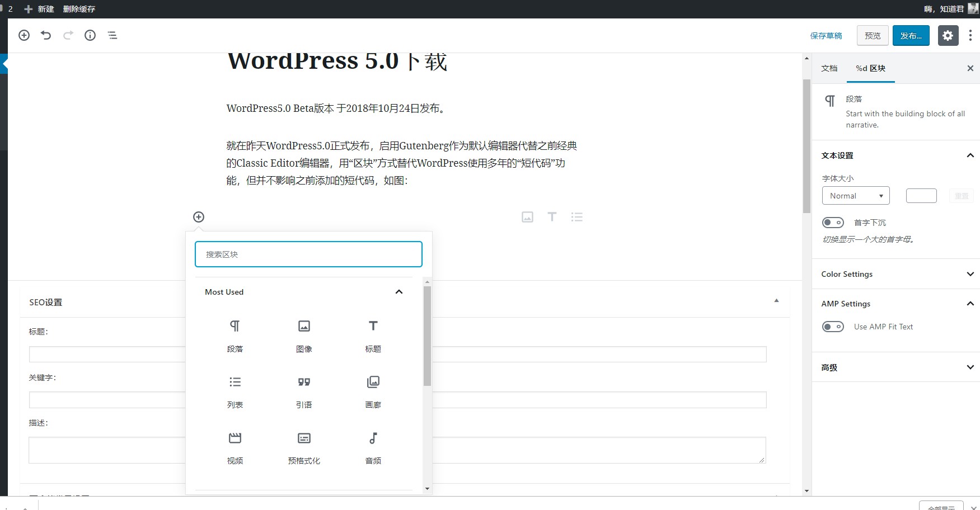Click inline add block plus icon
The image size is (980, 510).
pyautogui.click(x=199, y=217)
